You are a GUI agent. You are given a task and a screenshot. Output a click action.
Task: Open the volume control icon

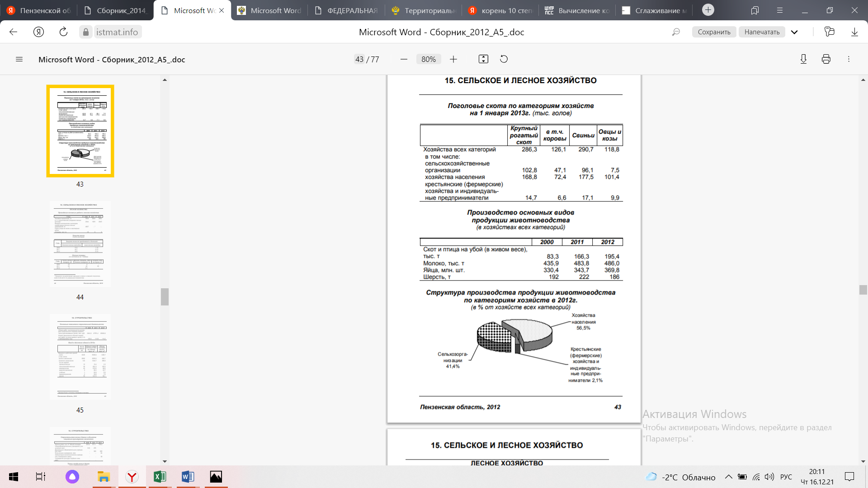click(x=769, y=477)
